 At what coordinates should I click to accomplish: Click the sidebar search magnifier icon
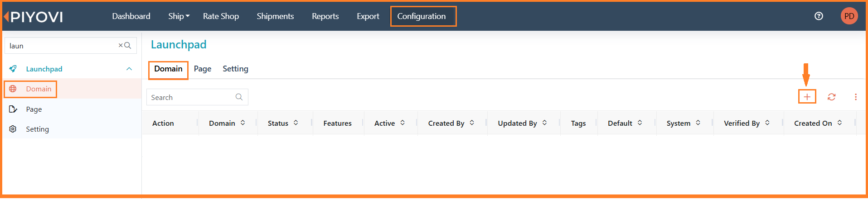[128, 45]
